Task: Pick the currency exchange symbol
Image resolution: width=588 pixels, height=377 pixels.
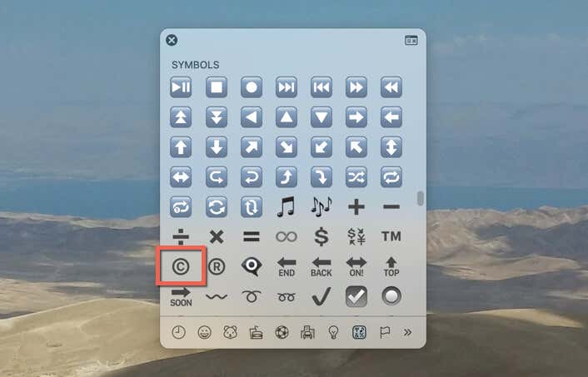Action: pos(356,236)
